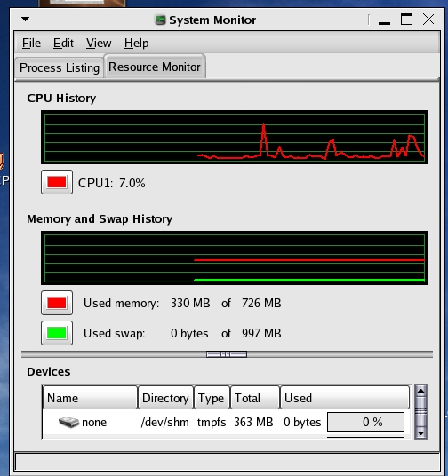Screen dimensions: 448x476
Task: Change the CPU1 graph color swatch
Action: click(57, 182)
